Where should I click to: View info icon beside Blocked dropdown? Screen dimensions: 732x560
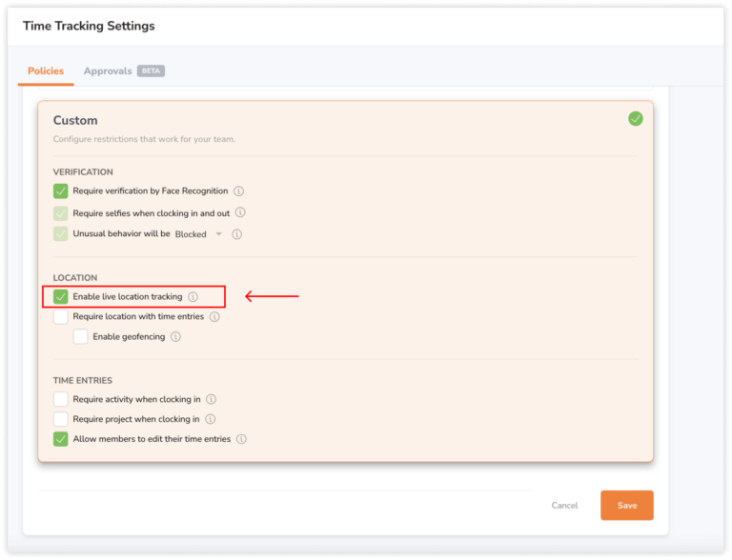pyautogui.click(x=236, y=233)
